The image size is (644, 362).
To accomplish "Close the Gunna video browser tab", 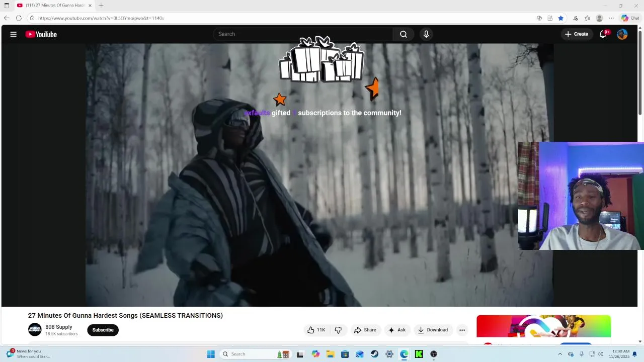I will [x=90, y=5].
